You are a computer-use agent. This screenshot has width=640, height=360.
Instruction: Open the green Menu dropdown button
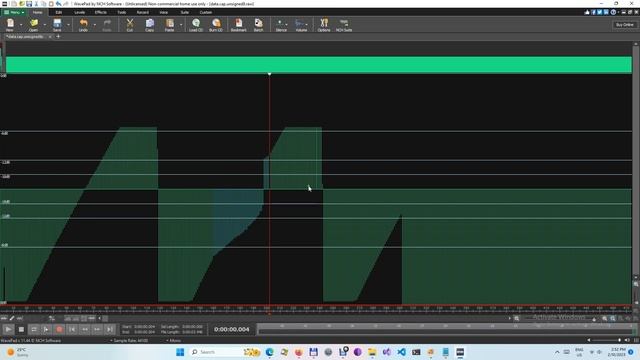(14, 12)
